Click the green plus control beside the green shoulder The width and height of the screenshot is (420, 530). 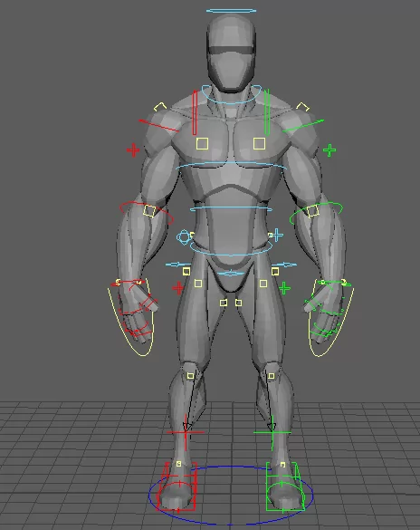(x=329, y=150)
